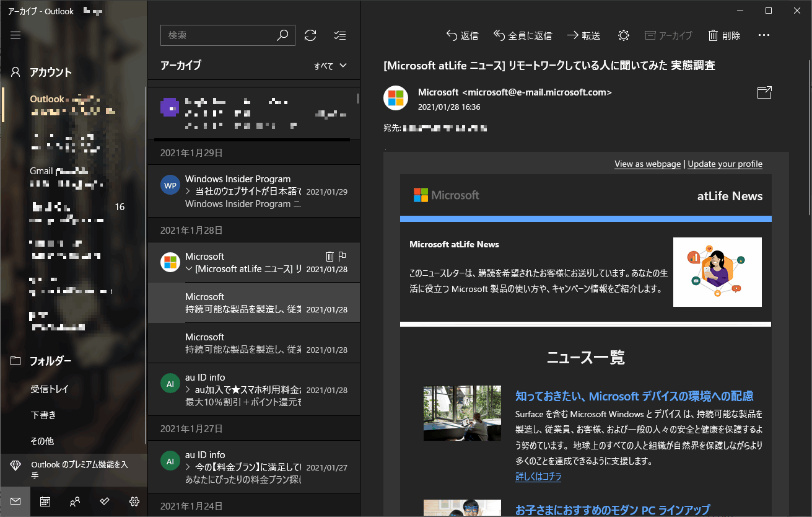Open the 詳しくはコチラ link

tap(538, 477)
